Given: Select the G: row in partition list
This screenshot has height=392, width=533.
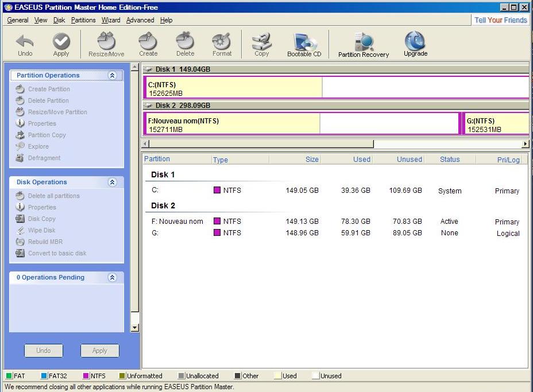Looking at the screenshot, I should [x=335, y=233].
